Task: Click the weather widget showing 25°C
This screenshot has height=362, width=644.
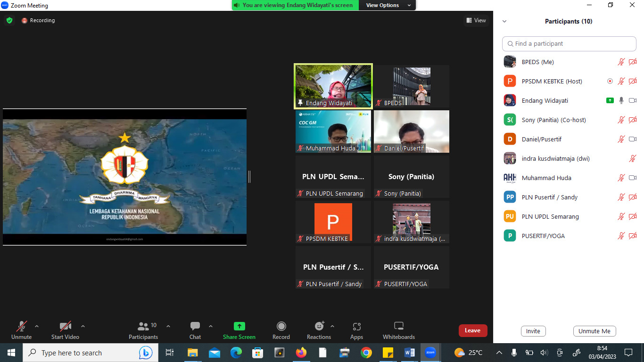Action: [x=468, y=353]
